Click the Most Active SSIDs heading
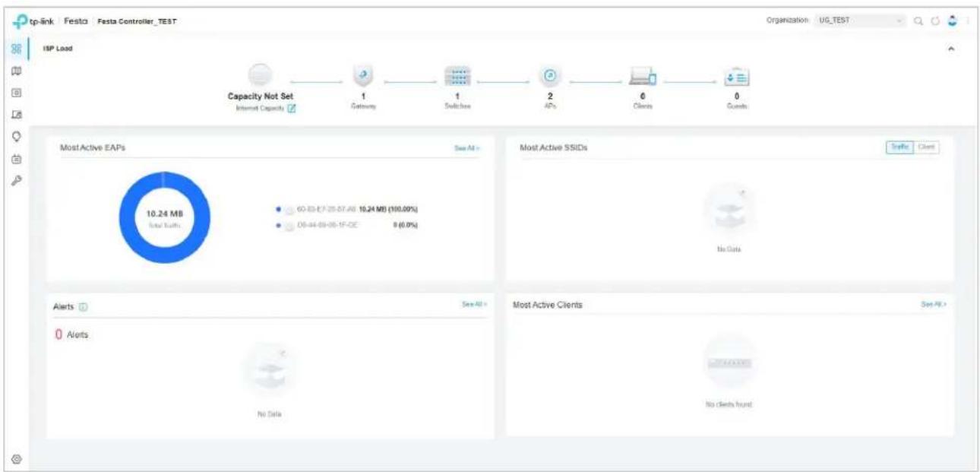Image resolution: width=980 pixels, height=472 pixels. (x=553, y=147)
